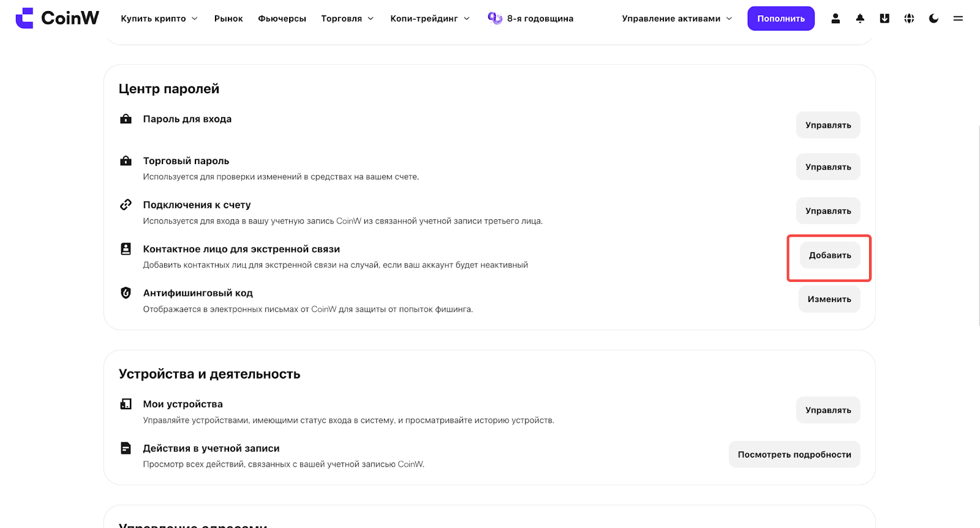Click the app download icon
Image resolution: width=980 pixels, height=528 pixels.
point(884,18)
